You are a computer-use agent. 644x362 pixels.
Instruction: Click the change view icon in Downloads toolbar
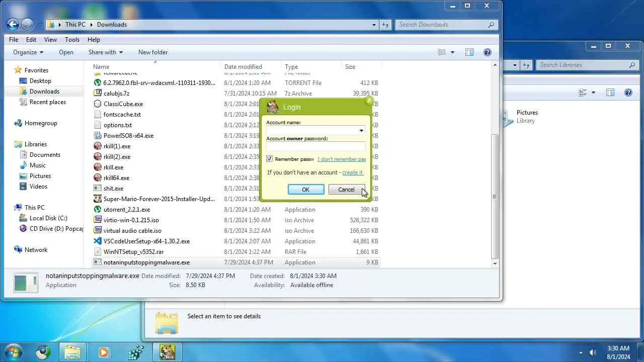[442, 52]
